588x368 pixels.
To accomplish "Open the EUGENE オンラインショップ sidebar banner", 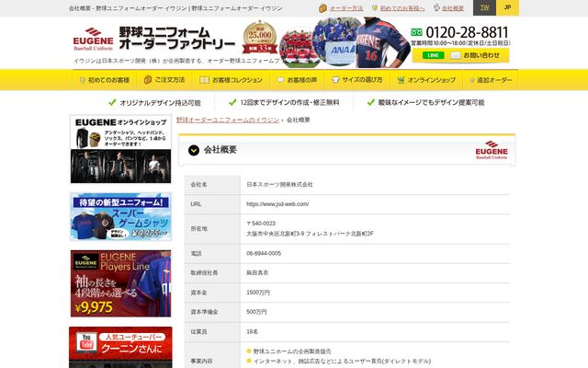I will [120, 149].
